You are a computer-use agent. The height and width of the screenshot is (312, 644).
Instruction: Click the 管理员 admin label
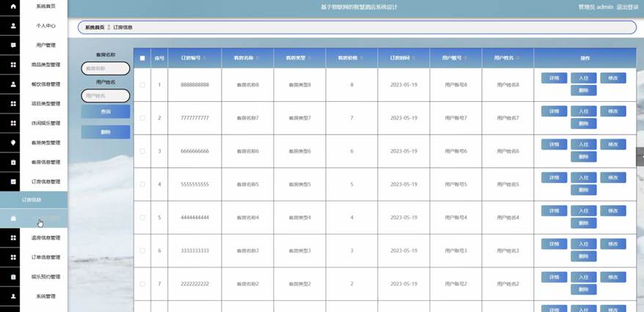pyautogui.click(x=596, y=7)
